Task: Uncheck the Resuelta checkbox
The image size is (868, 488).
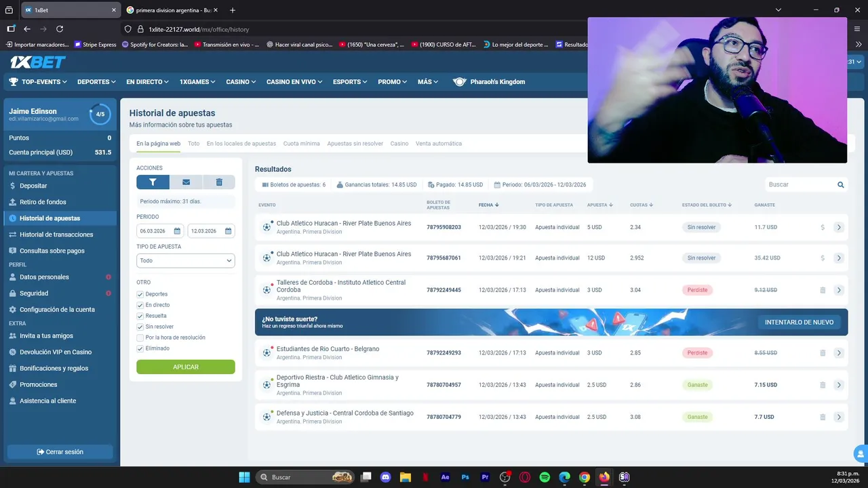Action: (140, 316)
